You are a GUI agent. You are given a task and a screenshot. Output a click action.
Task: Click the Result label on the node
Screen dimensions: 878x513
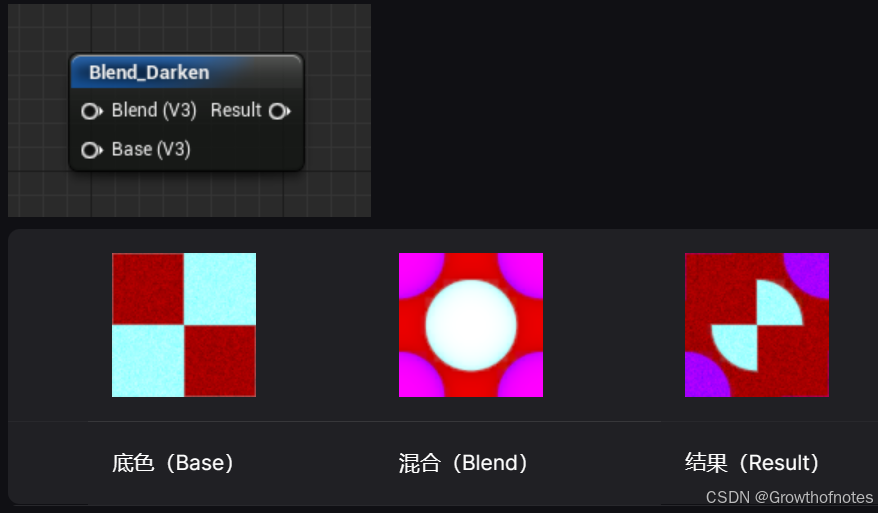pyautogui.click(x=236, y=110)
